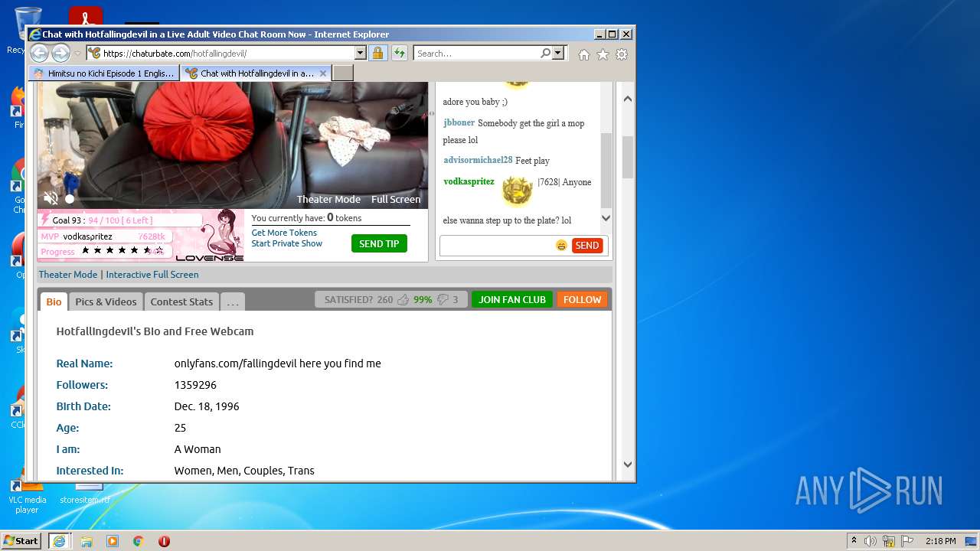Click username jbboner in chat
980x551 pixels.
(x=459, y=122)
